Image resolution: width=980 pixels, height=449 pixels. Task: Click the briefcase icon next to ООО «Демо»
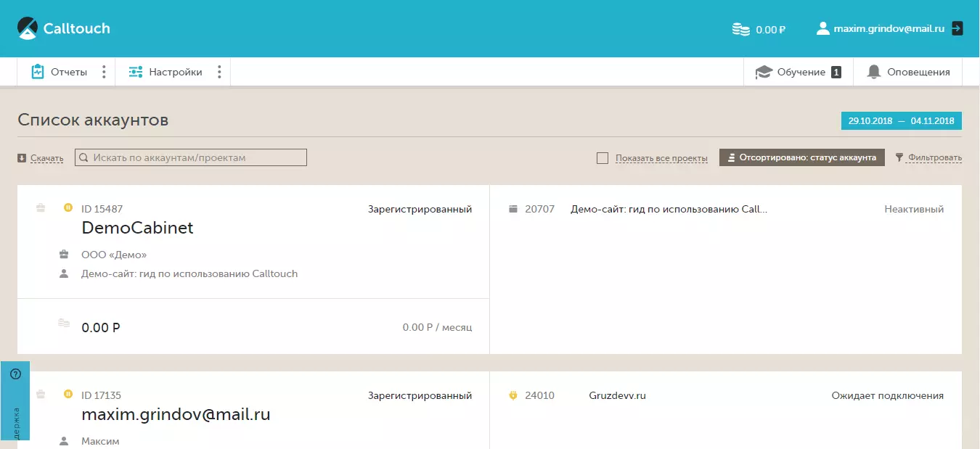[x=64, y=255]
